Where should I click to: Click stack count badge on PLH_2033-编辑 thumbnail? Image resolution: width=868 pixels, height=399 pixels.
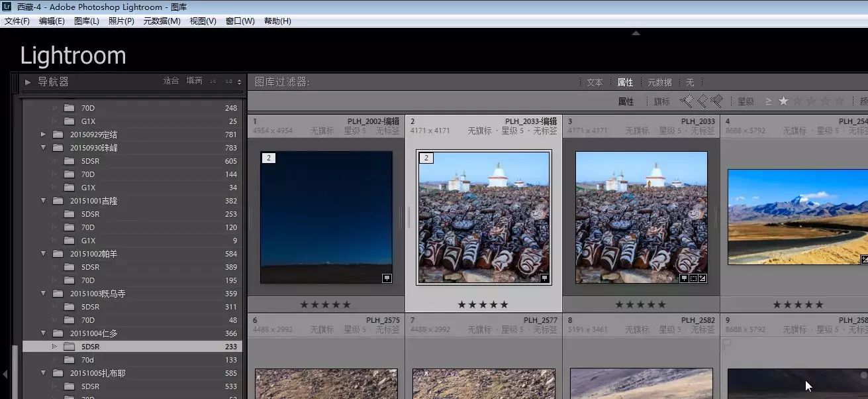pyautogui.click(x=426, y=158)
